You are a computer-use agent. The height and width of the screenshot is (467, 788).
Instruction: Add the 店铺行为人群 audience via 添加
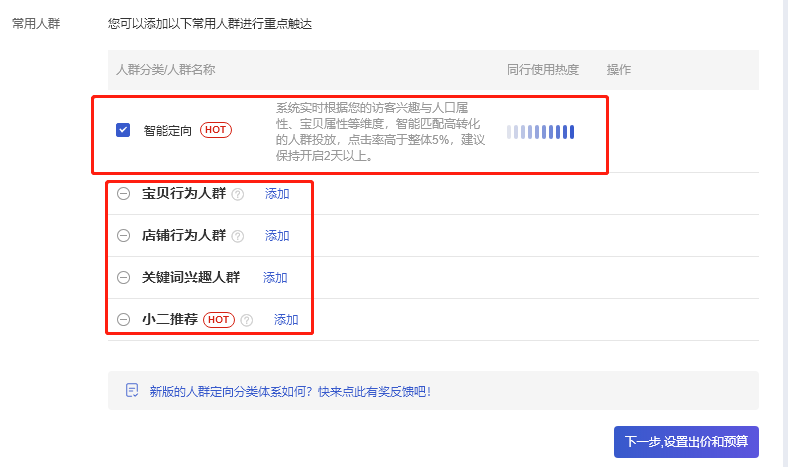coord(277,236)
